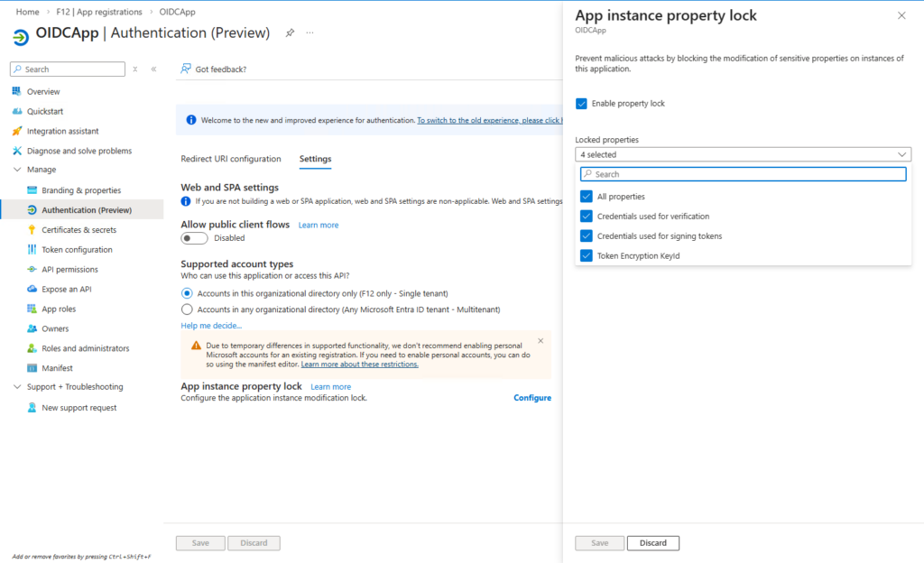The width and height of the screenshot is (924, 563).
Task: Click the Discard button in the lock panel
Action: [653, 543]
